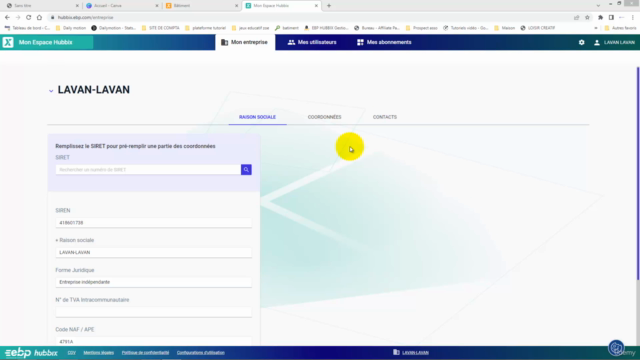Open the Maison bookmark folder
Screen dimensions: 640x360
(x=504, y=28)
